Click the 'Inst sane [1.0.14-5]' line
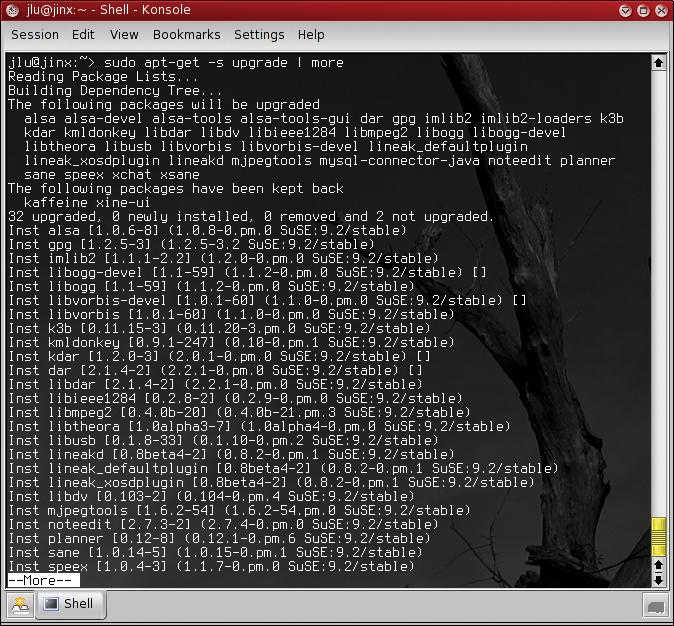Screen dimensions: 674x626 (x=215, y=552)
